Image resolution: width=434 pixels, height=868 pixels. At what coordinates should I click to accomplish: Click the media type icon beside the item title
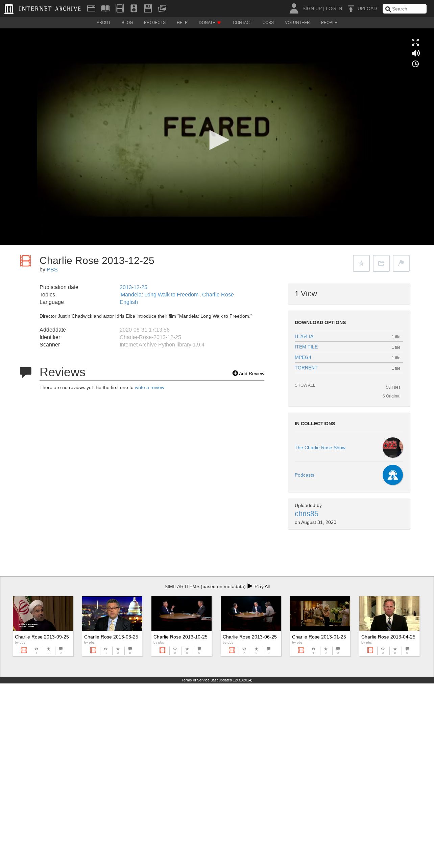25,261
